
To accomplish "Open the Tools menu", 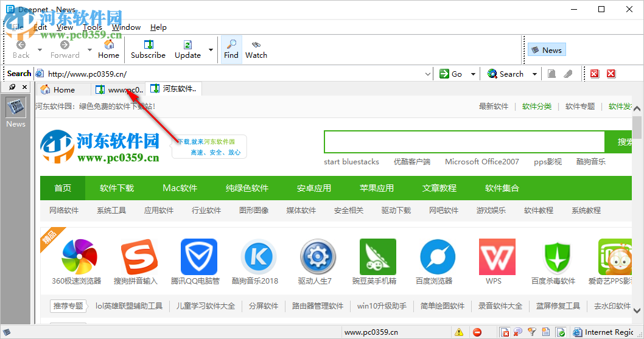I will click(x=93, y=27).
